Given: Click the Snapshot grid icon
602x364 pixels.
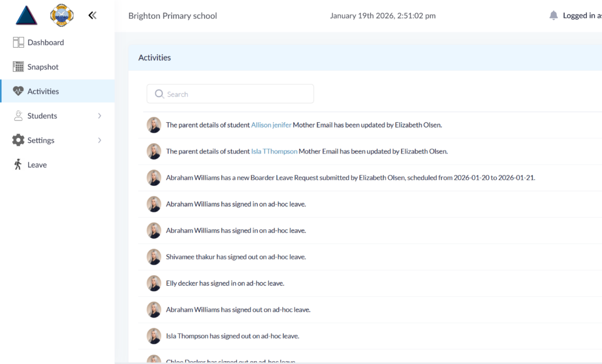Looking at the screenshot, I should click(18, 67).
